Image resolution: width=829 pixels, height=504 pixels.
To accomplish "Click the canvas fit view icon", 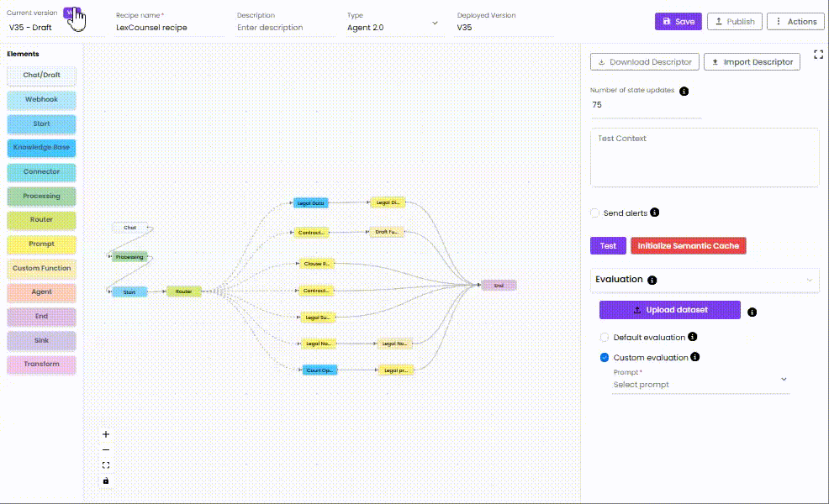I will [106, 465].
